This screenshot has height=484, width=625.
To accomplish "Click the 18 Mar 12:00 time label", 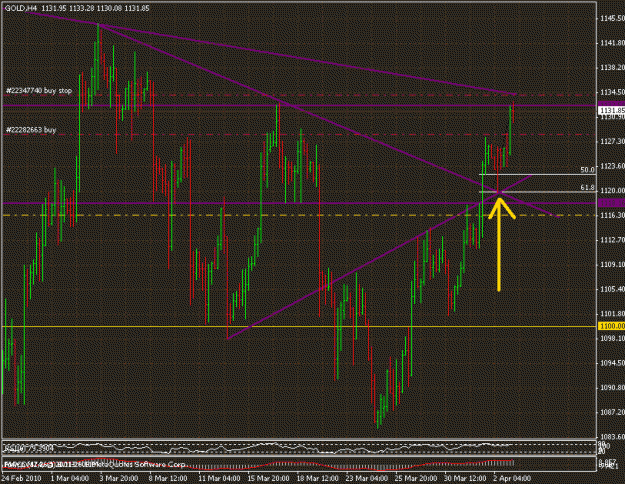I will click(317, 478).
